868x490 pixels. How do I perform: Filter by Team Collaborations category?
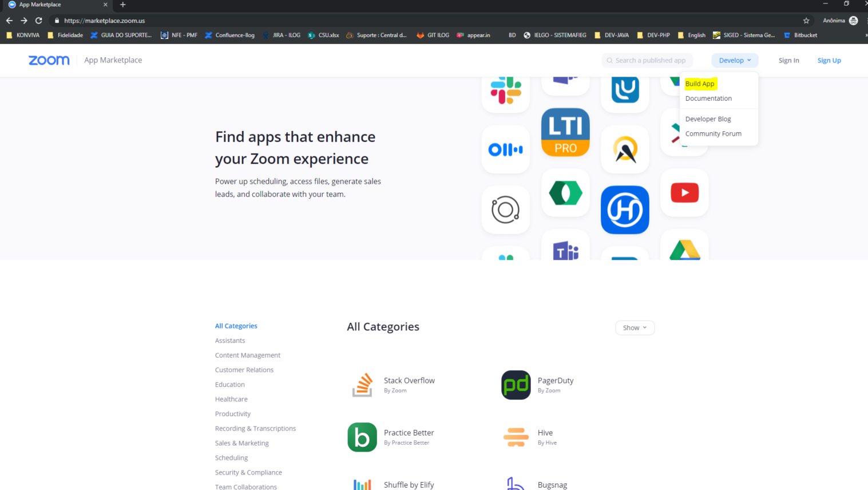tap(245, 487)
